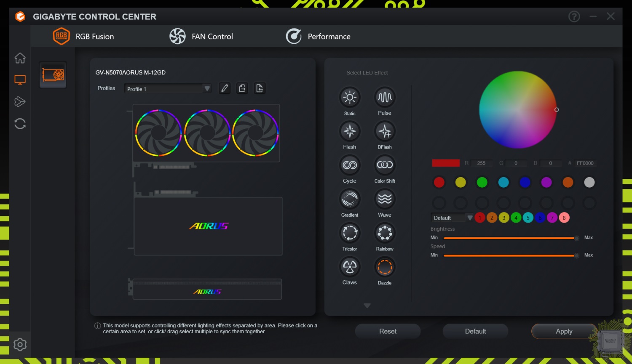
Task: Open the Profile 1 dropdown
Action: pos(168,88)
